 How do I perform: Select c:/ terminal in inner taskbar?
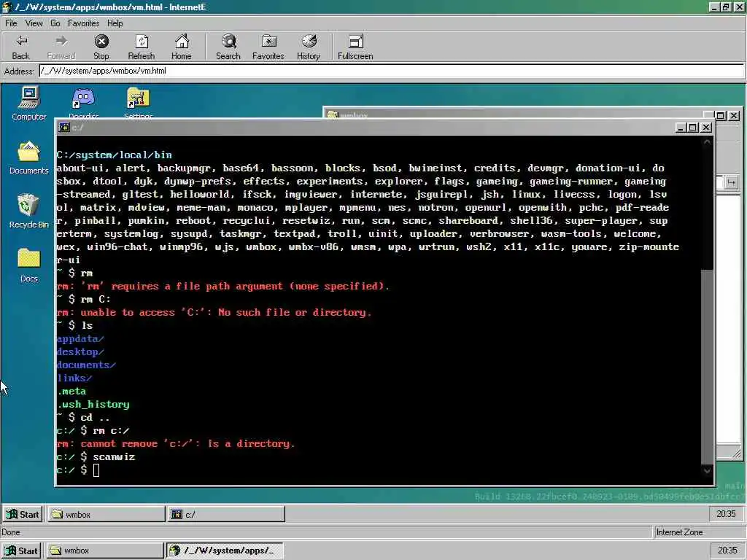click(x=226, y=514)
